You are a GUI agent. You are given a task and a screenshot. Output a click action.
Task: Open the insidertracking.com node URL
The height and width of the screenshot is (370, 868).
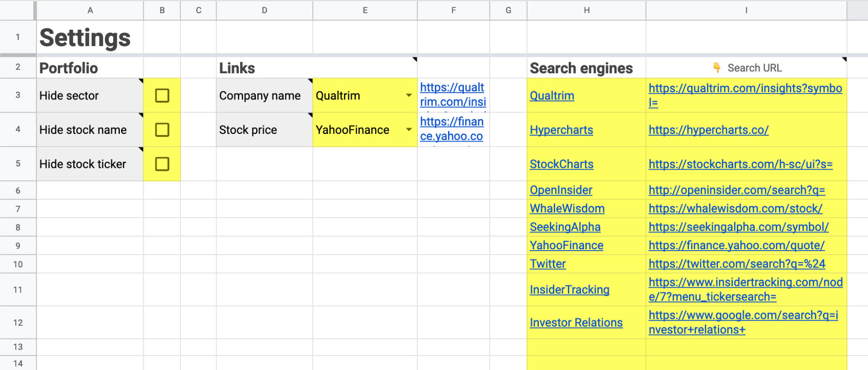(745, 289)
